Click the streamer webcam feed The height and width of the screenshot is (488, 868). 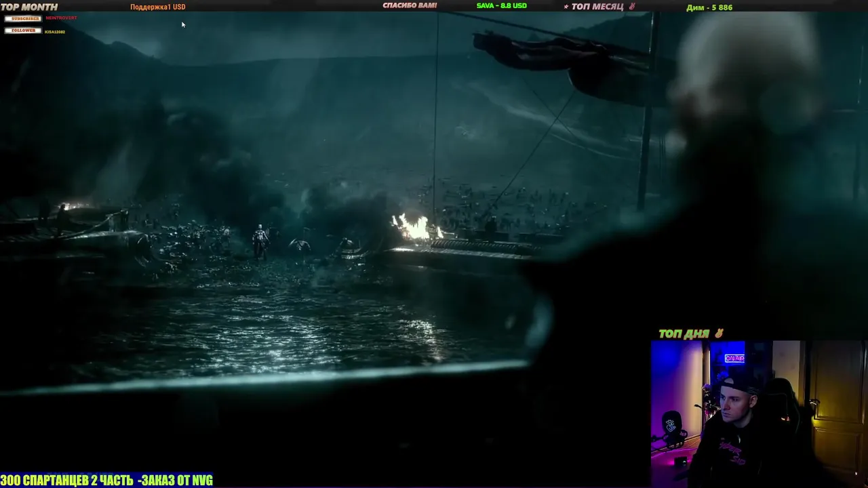point(759,414)
